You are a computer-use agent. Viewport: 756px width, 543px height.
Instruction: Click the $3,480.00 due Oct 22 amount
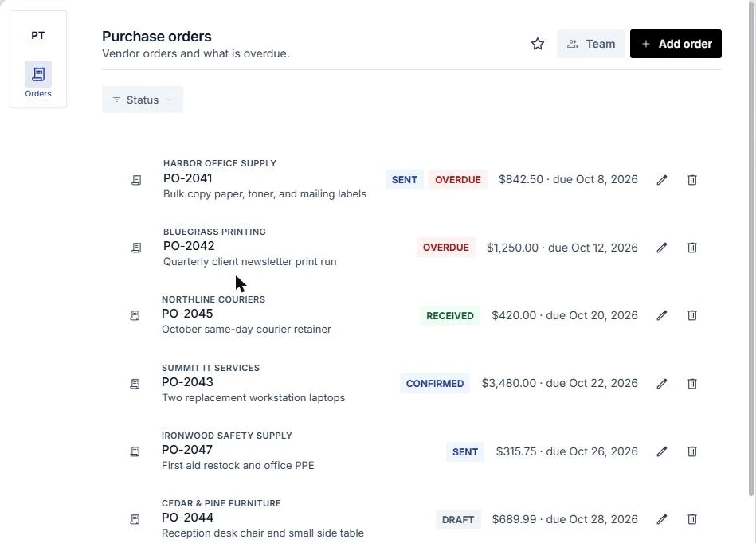pyautogui.click(x=560, y=383)
